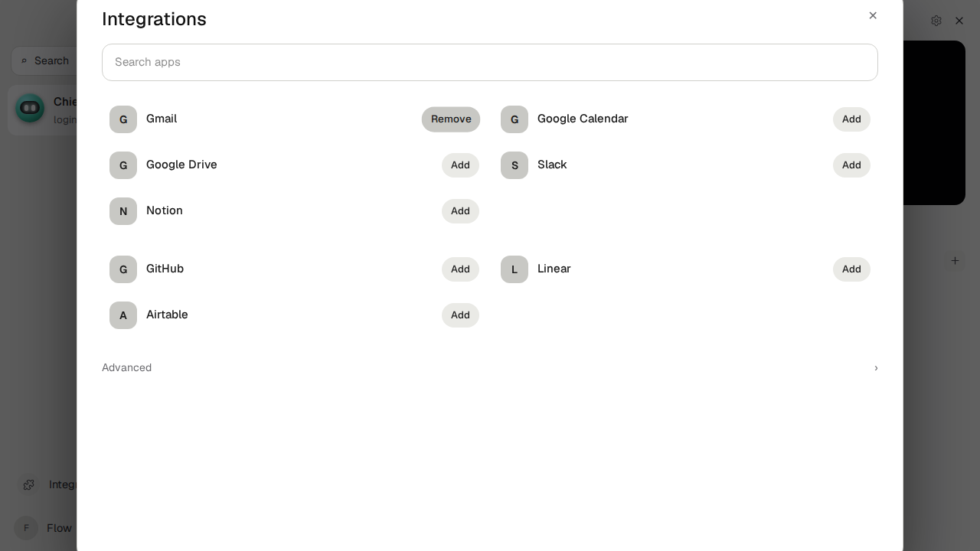Image resolution: width=980 pixels, height=551 pixels.
Task: Add the Linear integration
Action: click(x=851, y=269)
